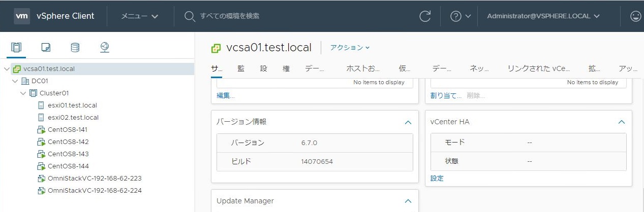
Task: Click the CentOS8-143 VM icon
Action: click(x=42, y=154)
